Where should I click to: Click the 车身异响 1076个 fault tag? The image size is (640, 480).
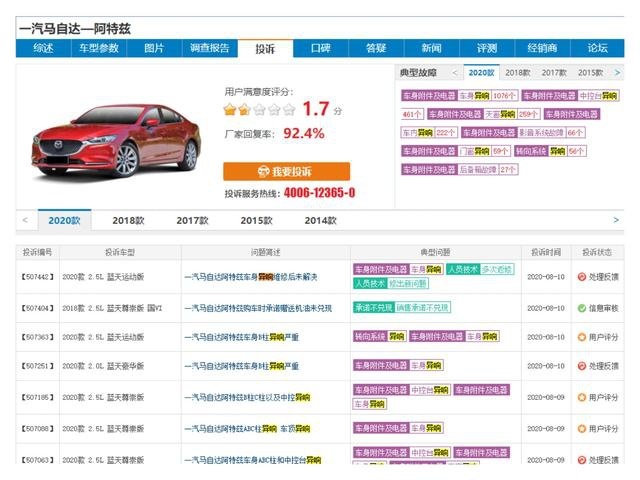click(x=459, y=96)
